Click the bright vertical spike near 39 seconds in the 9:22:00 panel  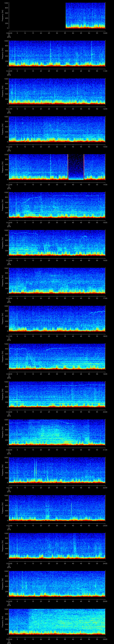pyautogui.click(x=71, y=506)
